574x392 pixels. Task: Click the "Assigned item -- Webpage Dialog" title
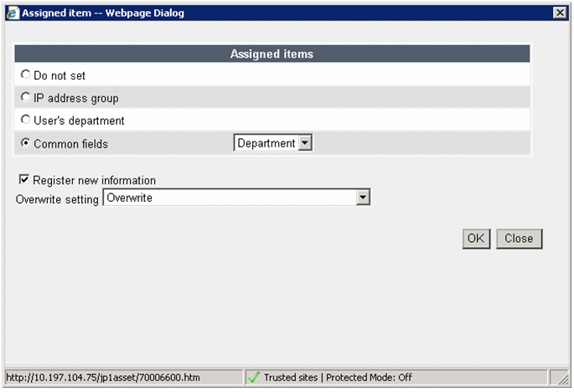click(x=103, y=13)
